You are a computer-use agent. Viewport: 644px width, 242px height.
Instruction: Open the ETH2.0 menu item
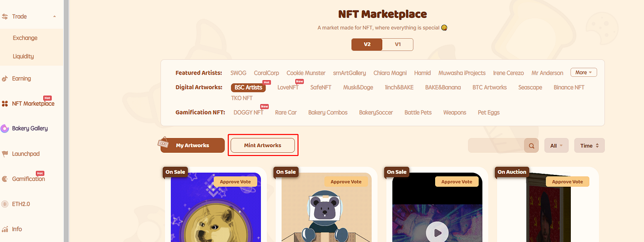(21, 204)
